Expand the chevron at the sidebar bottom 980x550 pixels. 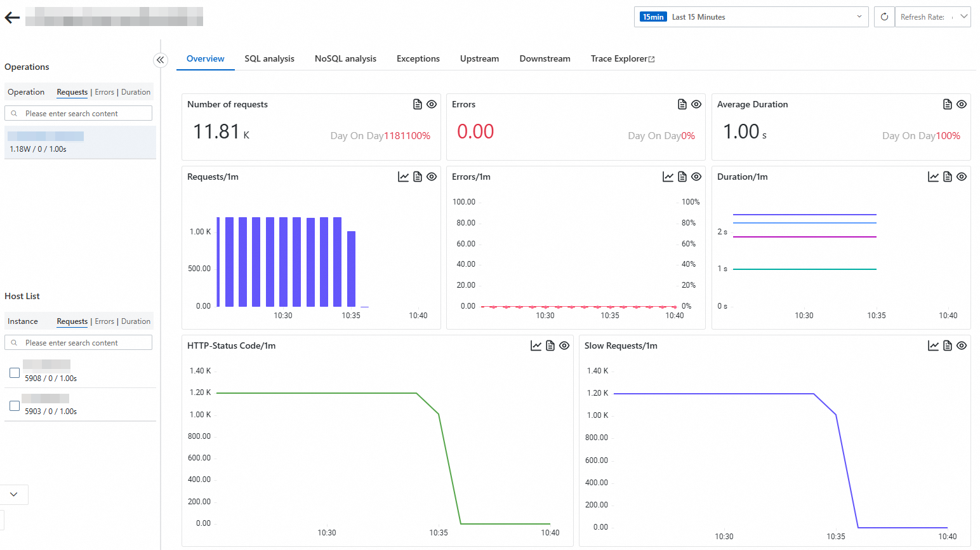[14, 494]
